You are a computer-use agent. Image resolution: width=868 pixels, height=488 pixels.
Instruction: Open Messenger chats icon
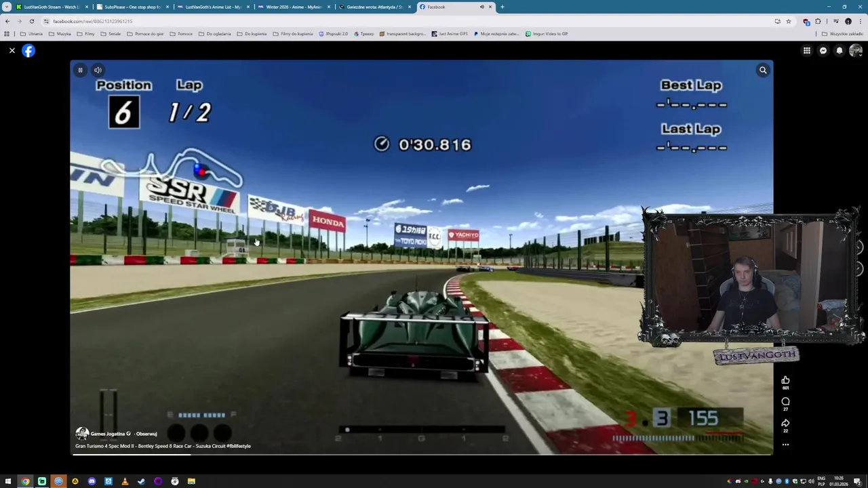click(823, 51)
